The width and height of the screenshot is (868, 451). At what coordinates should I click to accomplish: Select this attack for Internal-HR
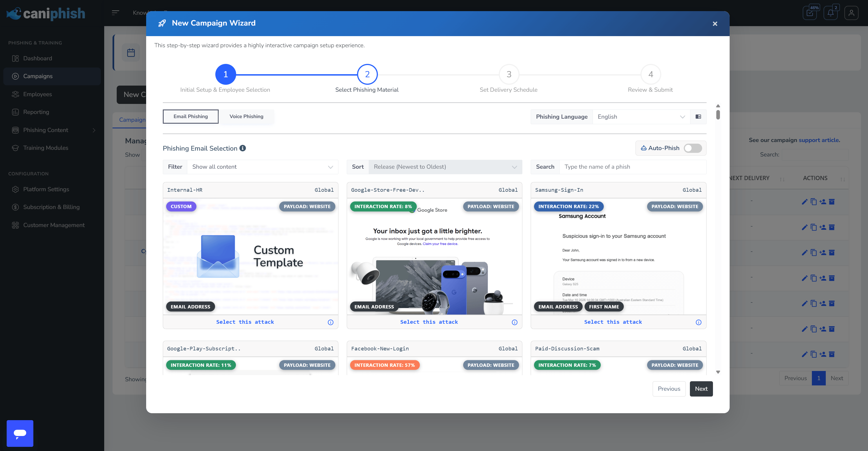point(245,322)
